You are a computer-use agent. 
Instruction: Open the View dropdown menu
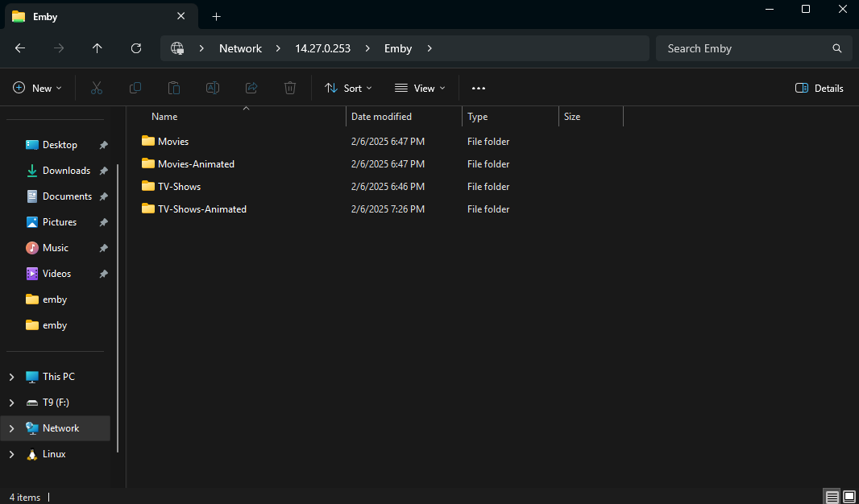[x=420, y=88]
